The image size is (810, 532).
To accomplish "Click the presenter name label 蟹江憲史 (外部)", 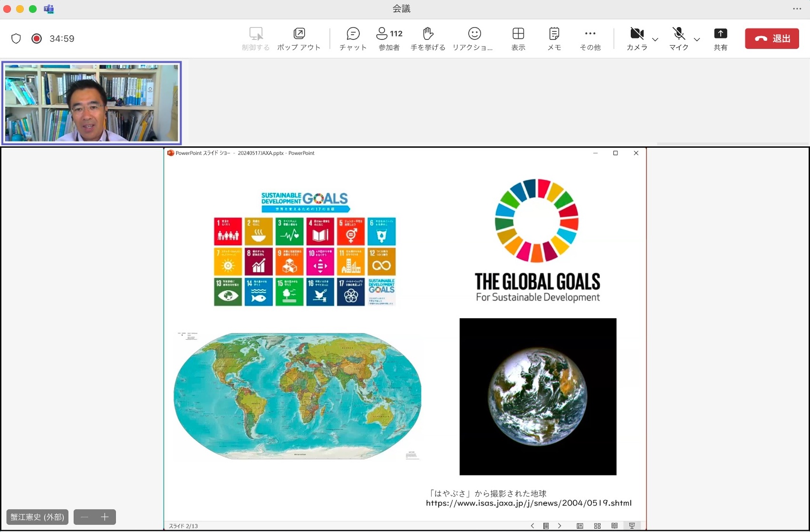I will (x=38, y=517).
